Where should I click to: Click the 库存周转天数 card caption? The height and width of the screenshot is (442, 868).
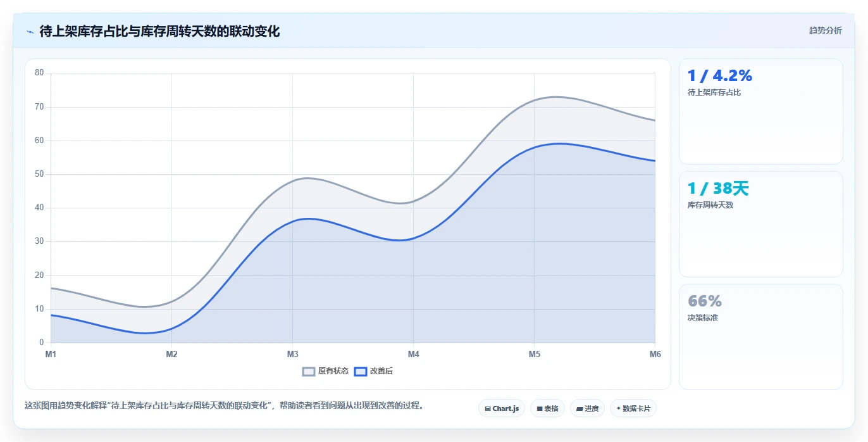coord(710,205)
